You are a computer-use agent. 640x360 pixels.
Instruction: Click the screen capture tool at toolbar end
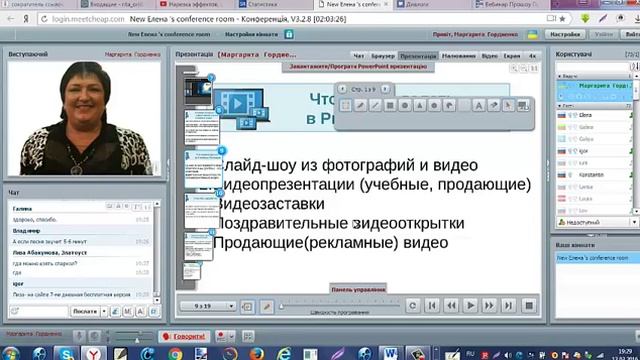tap(523, 106)
